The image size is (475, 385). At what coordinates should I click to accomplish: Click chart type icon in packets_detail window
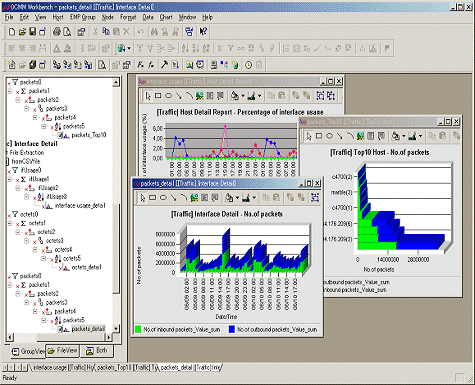click(x=246, y=198)
